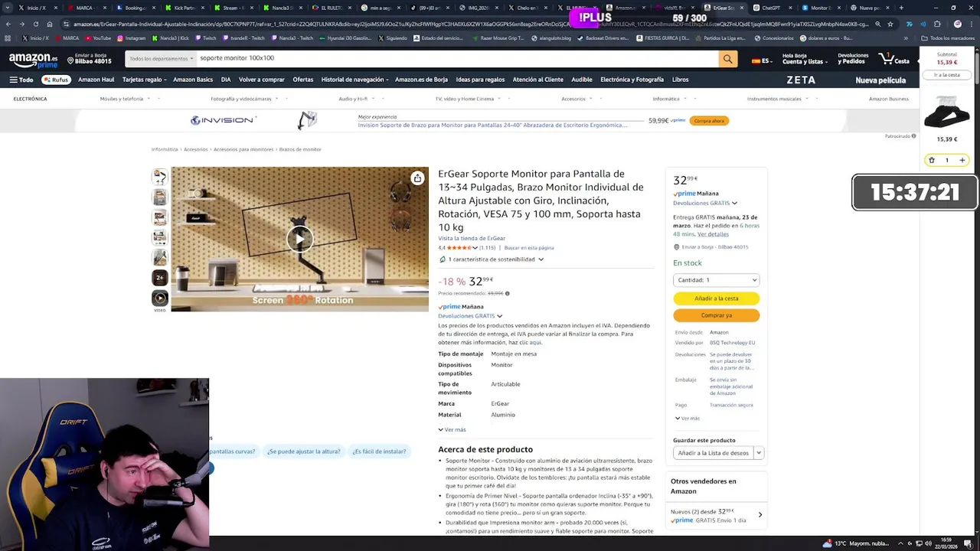Open Amazon Haul in navigation bar
Image resolution: width=980 pixels, height=551 pixels.
96,80
